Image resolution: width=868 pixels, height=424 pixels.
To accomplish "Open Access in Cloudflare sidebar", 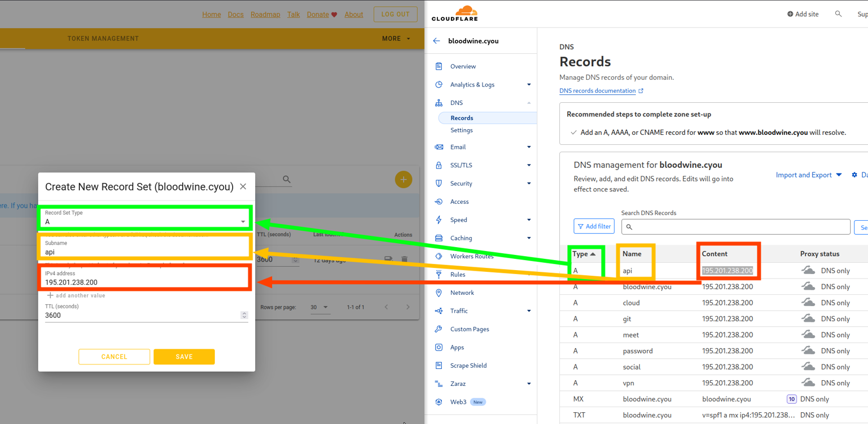I will (x=459, y=202).
